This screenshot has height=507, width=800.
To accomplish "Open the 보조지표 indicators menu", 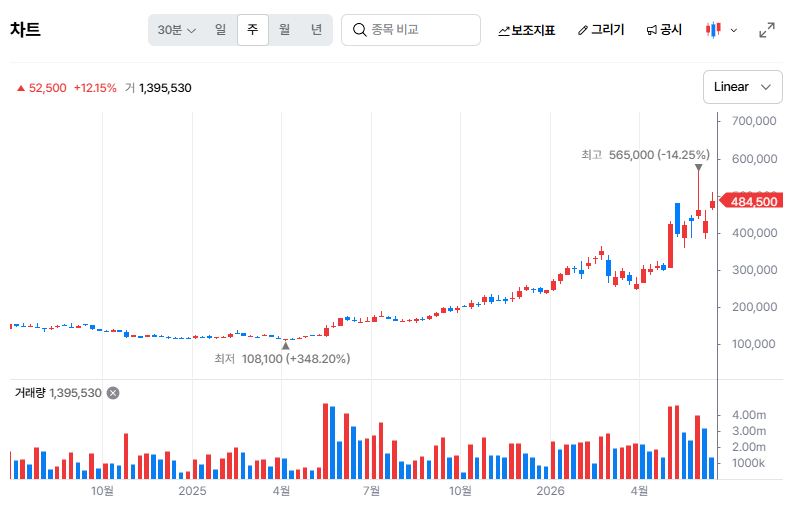I will tap(527, 30).
